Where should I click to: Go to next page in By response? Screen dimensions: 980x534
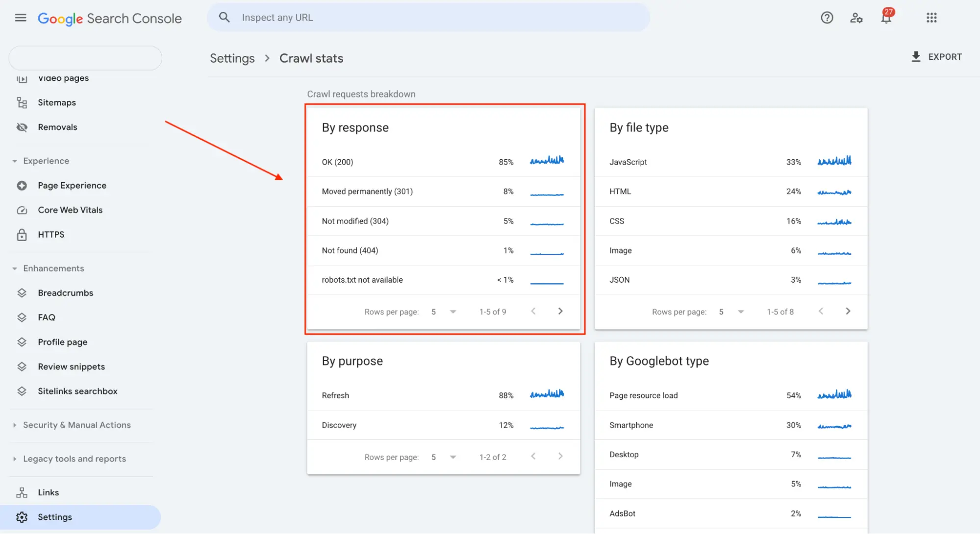click(x=560, y=312)
